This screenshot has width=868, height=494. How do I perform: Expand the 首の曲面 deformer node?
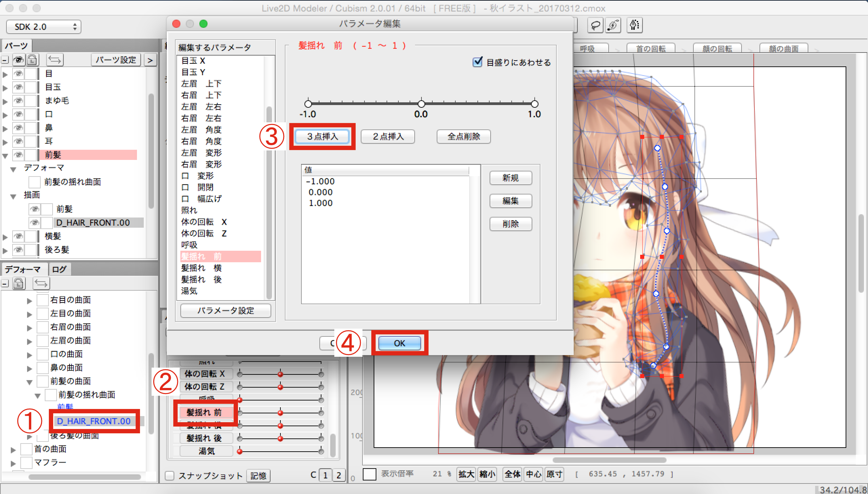13,450
